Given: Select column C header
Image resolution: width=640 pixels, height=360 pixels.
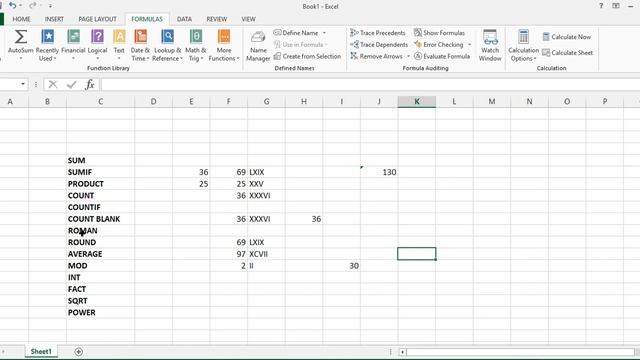Looking at the screenshot, I should coord(100,102).
